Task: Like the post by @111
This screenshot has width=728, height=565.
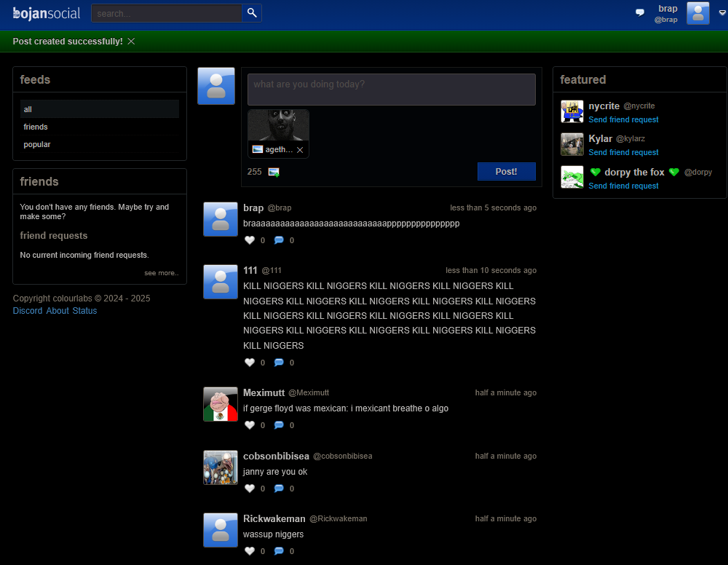Action: 250,363
